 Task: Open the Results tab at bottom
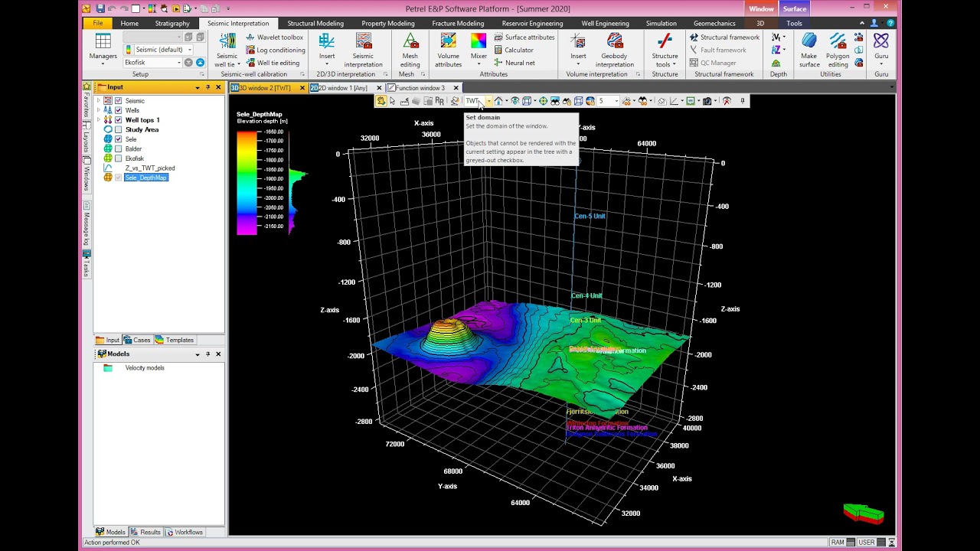point(146,532)
